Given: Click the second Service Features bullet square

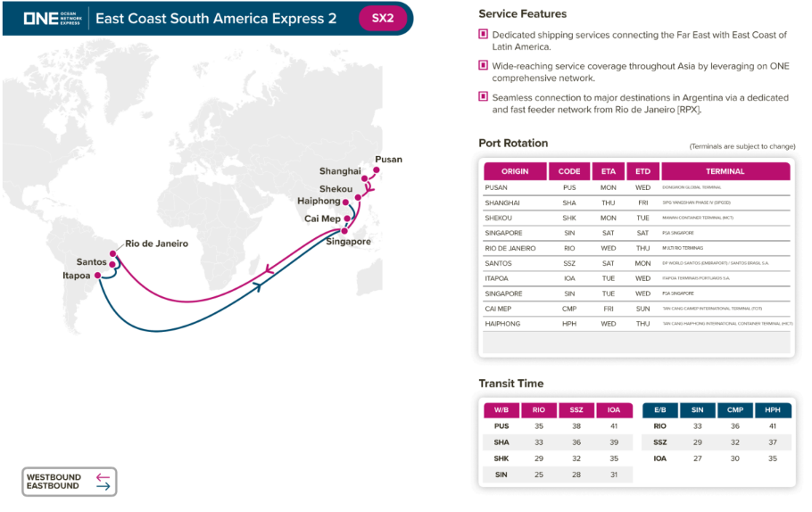Looking at the screenshot, I should (483, 65).
